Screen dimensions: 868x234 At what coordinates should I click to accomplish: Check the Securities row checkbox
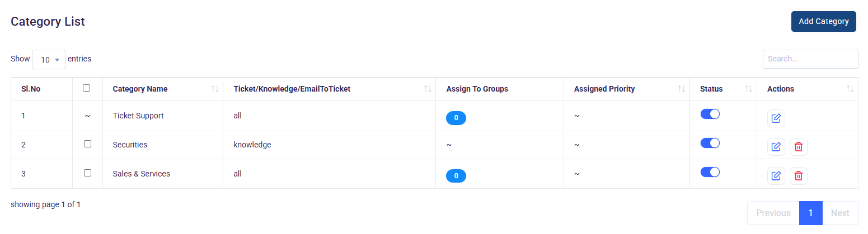coord(87,144)
